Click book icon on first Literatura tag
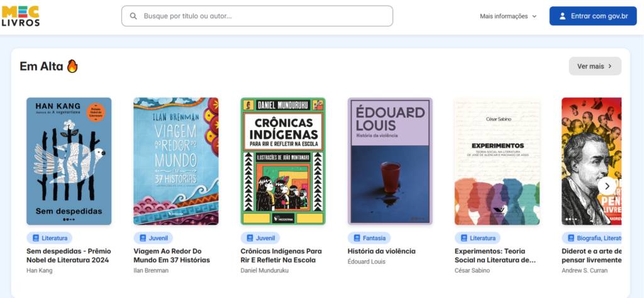The width and height of the screenshot is (644, 298). pos(36,238)
